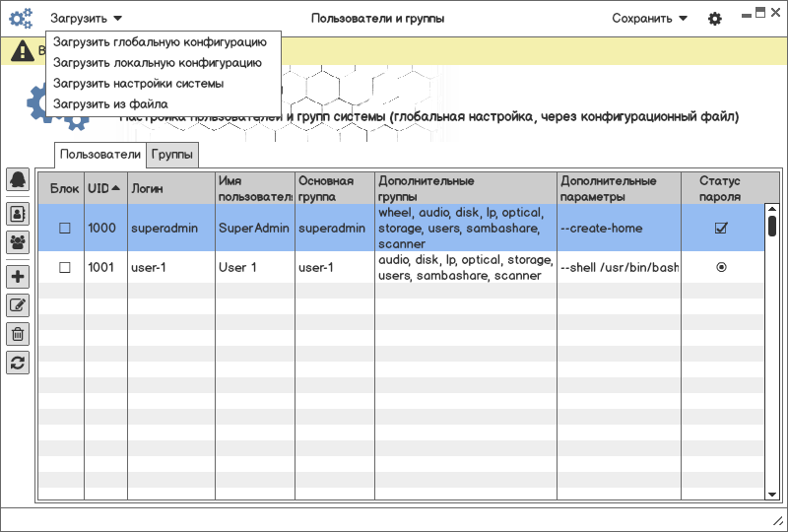Click the edit pencil icon

[18, 304]
